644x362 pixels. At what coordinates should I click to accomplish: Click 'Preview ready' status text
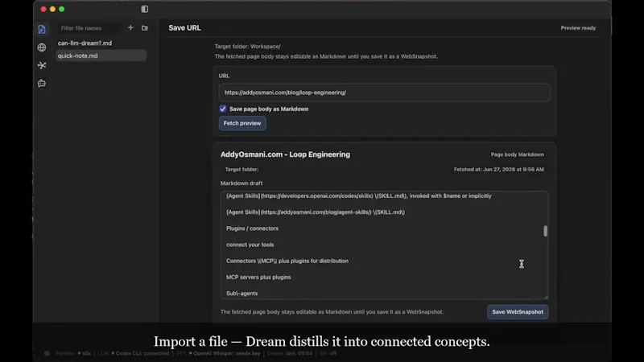click(578, 28)
